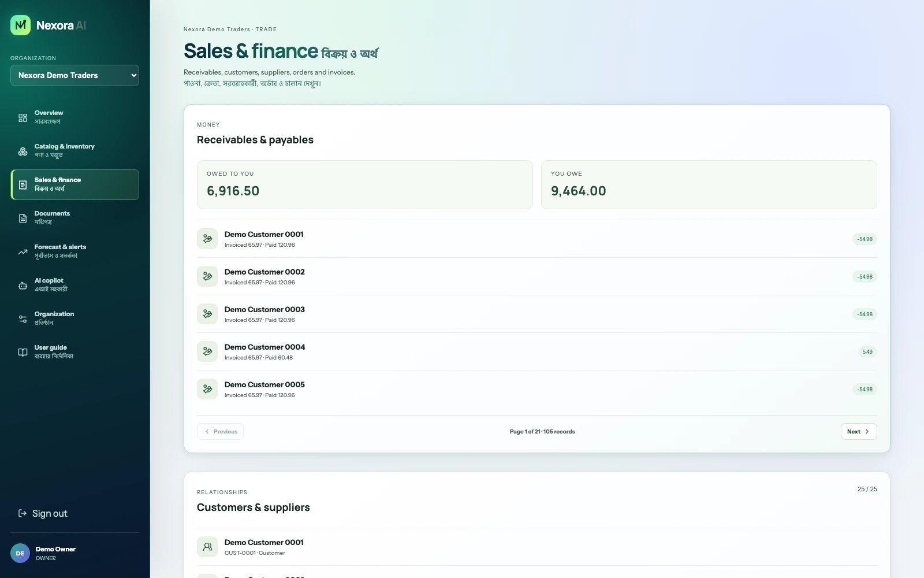Open the AI copilot page
Screen dimensions: 924x578
(x=74, y=285)
